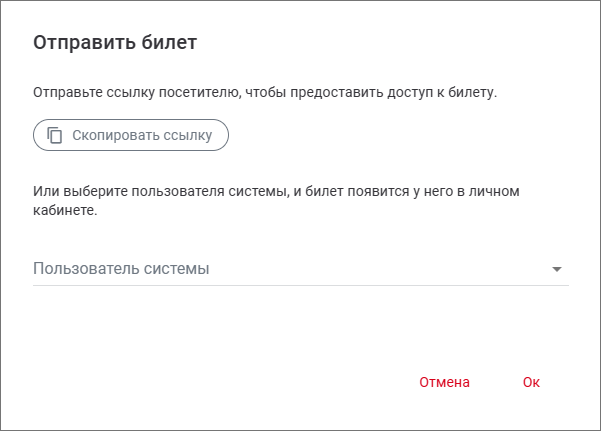Click the text starting with Отправьте ссылку посетителю
The width and height of the screenshot is (601, 431).
[265, 93]
